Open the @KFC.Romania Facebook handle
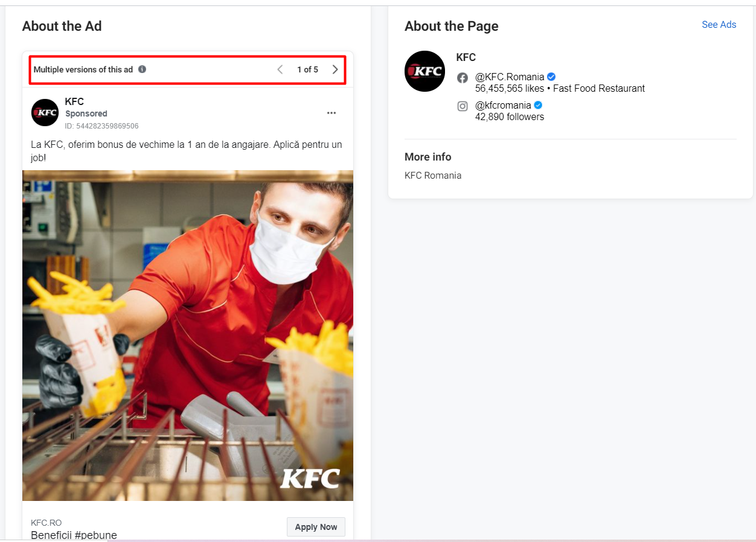The height and width of the screenshot is (542, 756). coord(510,77)
